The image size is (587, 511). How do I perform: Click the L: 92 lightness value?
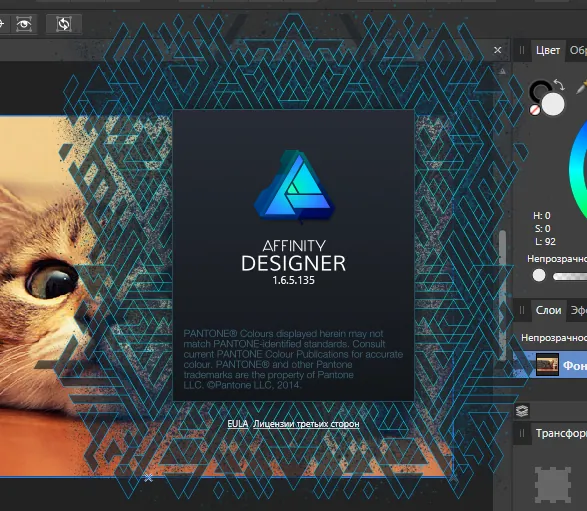pyautogui.click(x=545, y=242)
